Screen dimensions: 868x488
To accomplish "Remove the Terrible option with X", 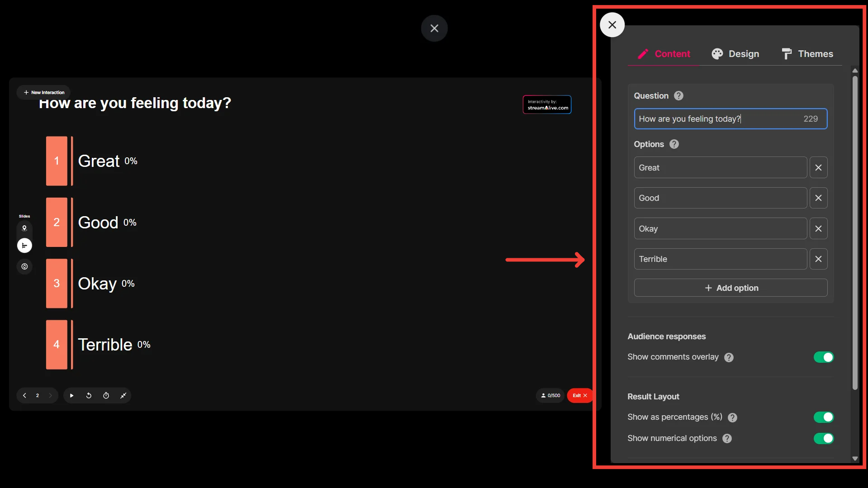I will pos(818,259).
